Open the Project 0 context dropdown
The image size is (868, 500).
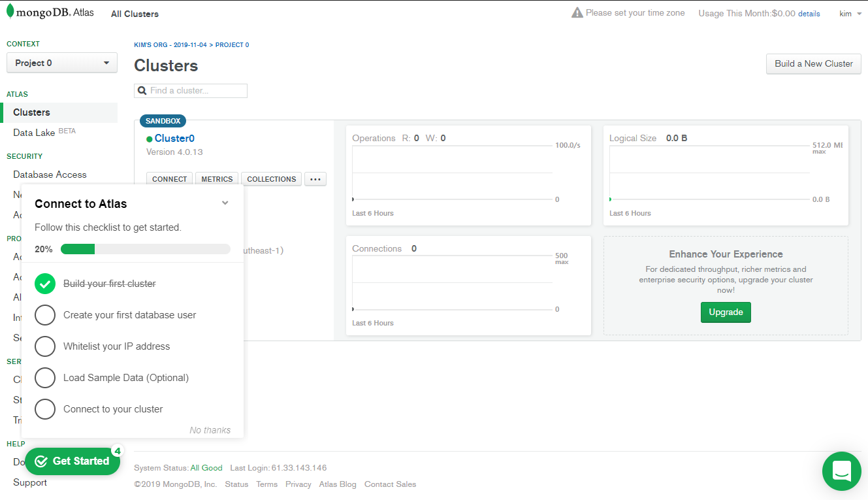pyautogui.click(x=62, y=63)
